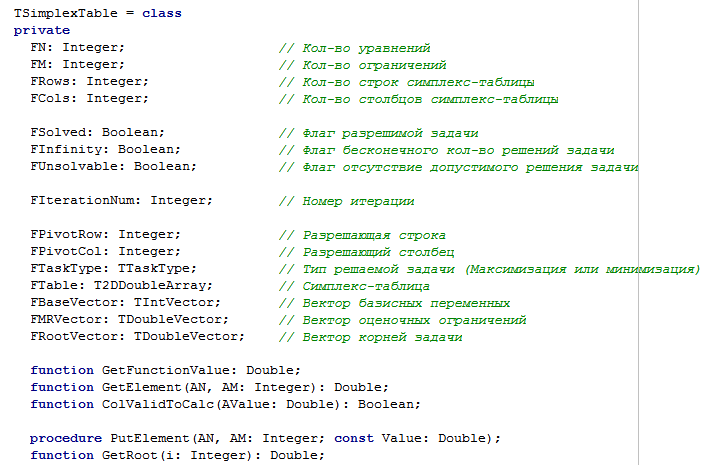The height and width of the screenshot is (465, 719).
Task: Click the GetFunctionValue function declaration
Action: 166,370
